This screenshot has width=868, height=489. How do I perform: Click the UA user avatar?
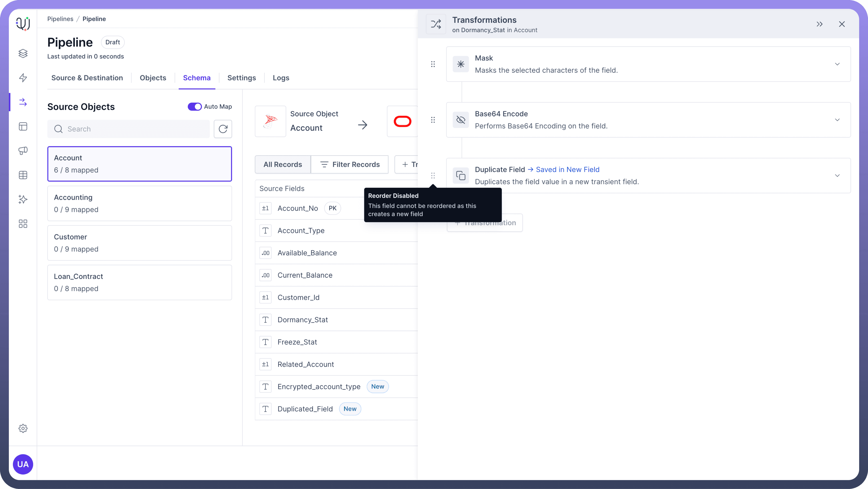[23, 464]
